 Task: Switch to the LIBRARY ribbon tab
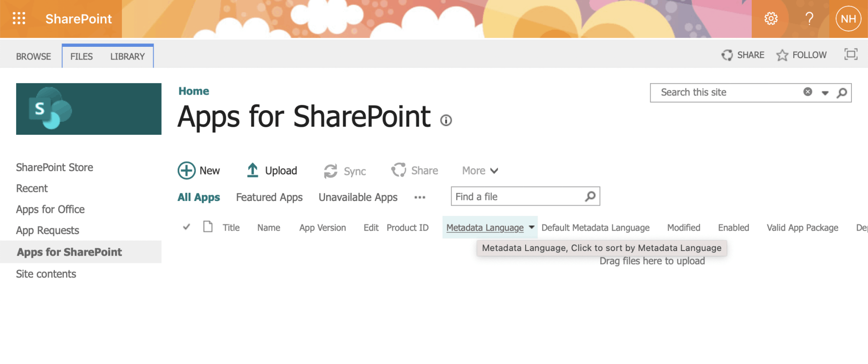point(127,56)
